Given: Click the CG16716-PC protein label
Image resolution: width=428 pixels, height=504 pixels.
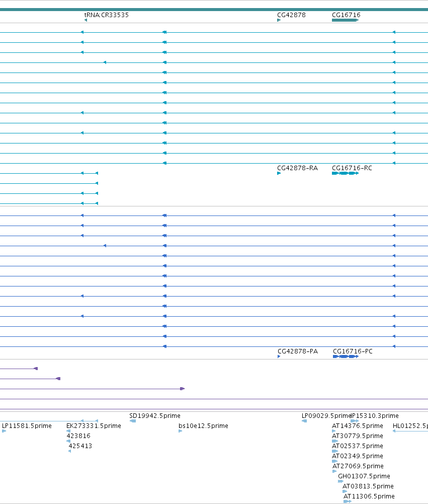Looking at the screenshot, I should tap(353, 351).
